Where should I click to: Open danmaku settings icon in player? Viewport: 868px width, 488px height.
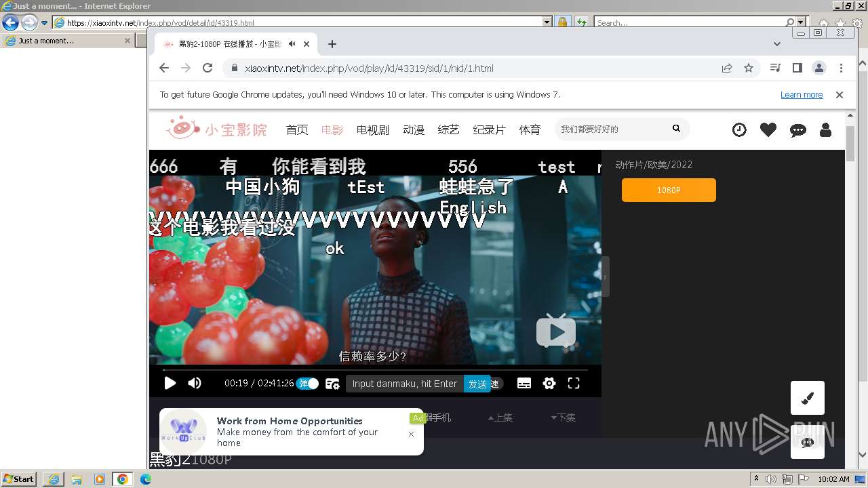[332, 384]
